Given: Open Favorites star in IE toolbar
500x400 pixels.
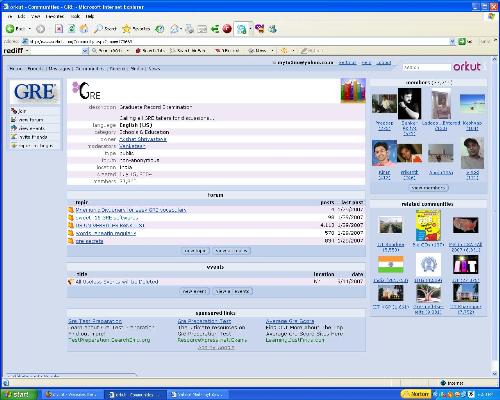Looking at the screenshot, I should (136, 29).
